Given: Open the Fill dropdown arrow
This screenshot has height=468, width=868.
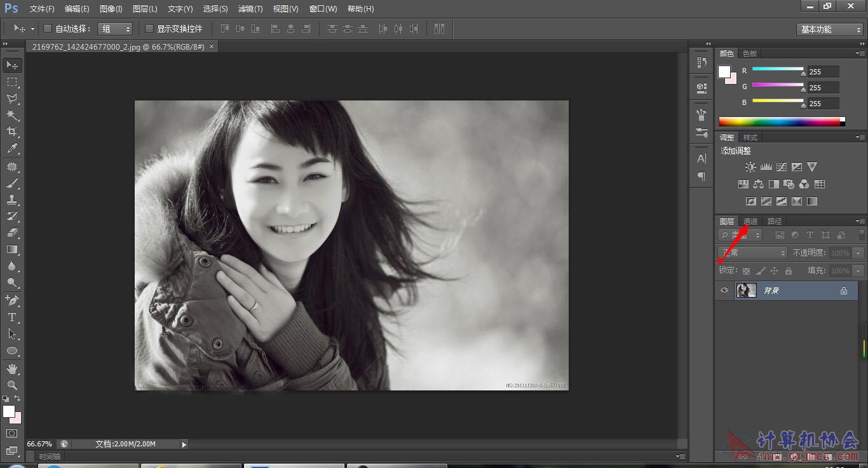Looking at the screenshot, I should click(x=859, y=271).
